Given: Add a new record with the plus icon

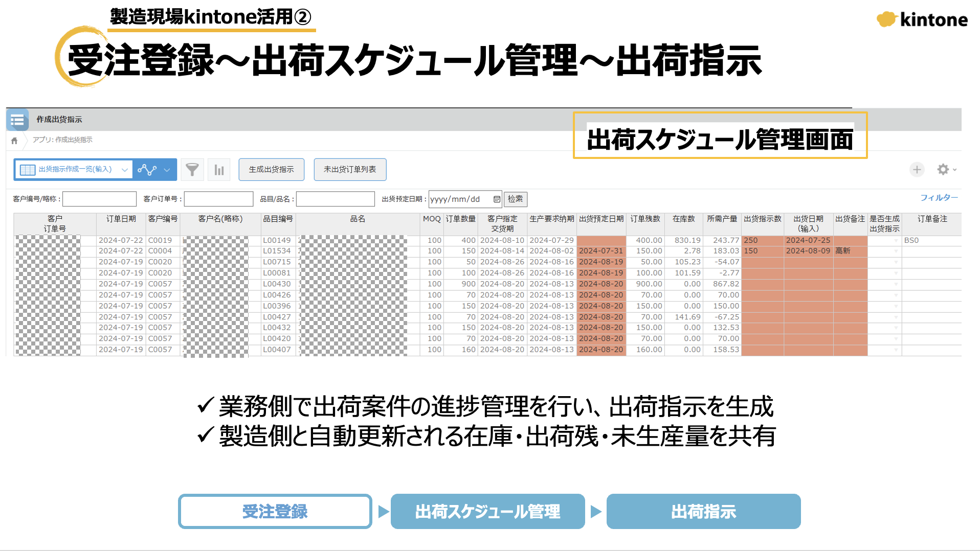Looking at the screenshot, I should pos(917,170).
